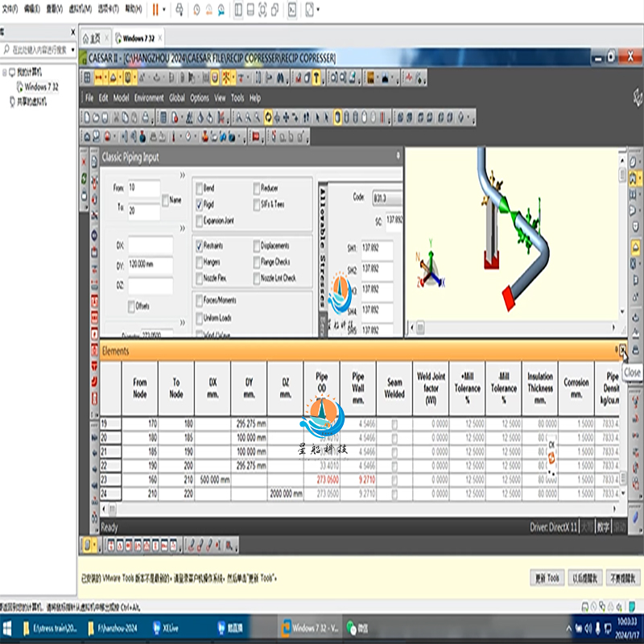Switch to the 主页 home tab
Viewport: 644px width, 644px height.
[95, 39]
